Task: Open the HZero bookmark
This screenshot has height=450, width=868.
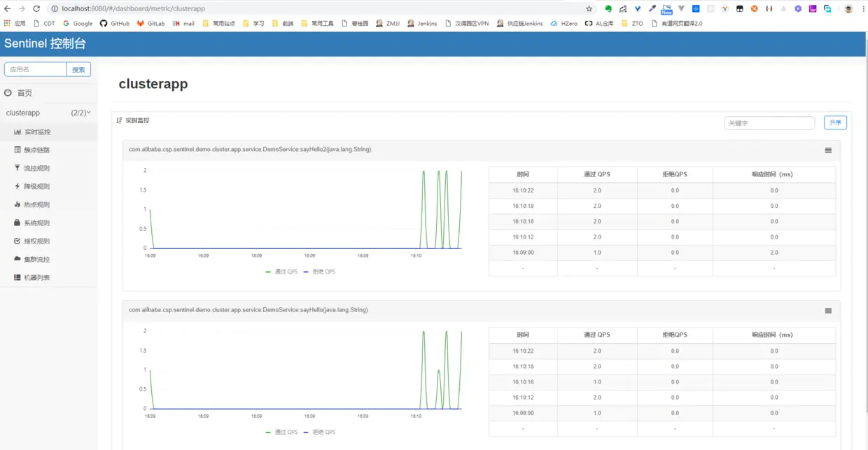Action: tap(564, 23)
